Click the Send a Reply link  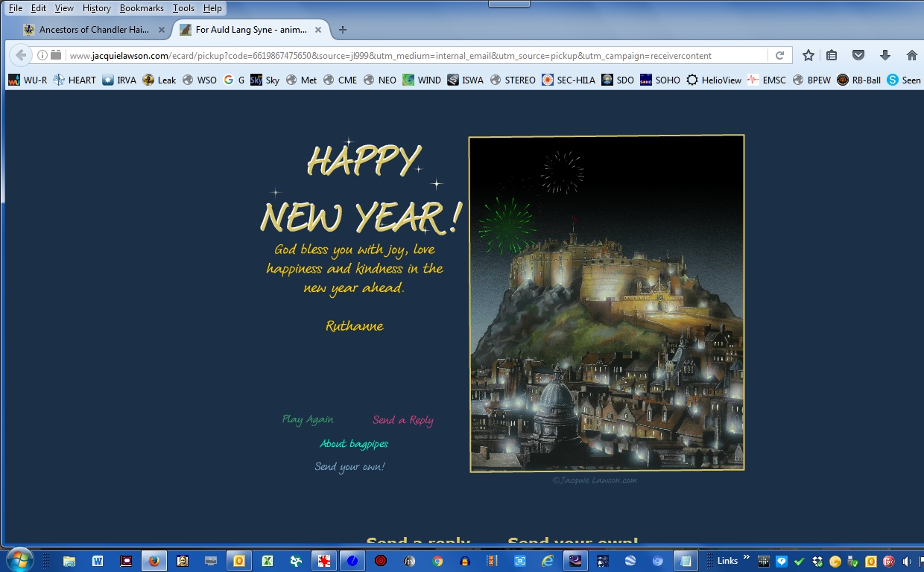pyautogui.click(x=403, y=420)
